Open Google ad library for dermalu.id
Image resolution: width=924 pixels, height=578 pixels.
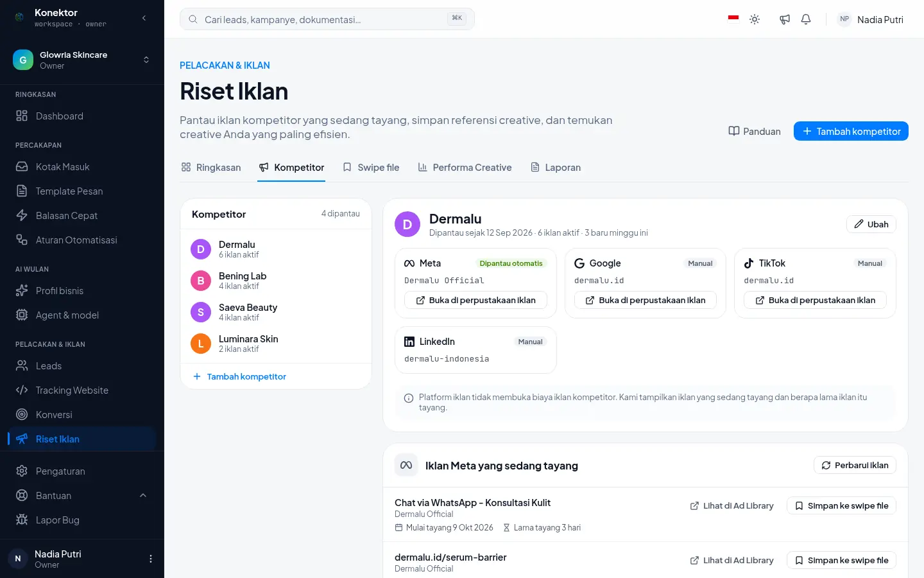[x=646, y=300]
